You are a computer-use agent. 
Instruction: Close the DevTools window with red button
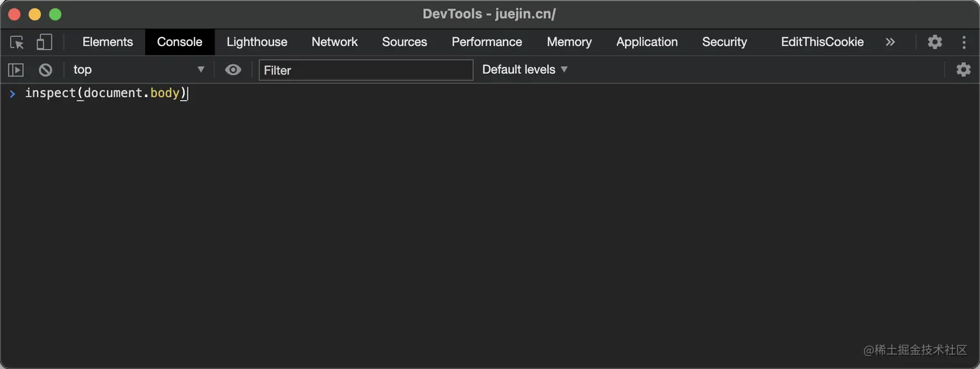point(14,14)
